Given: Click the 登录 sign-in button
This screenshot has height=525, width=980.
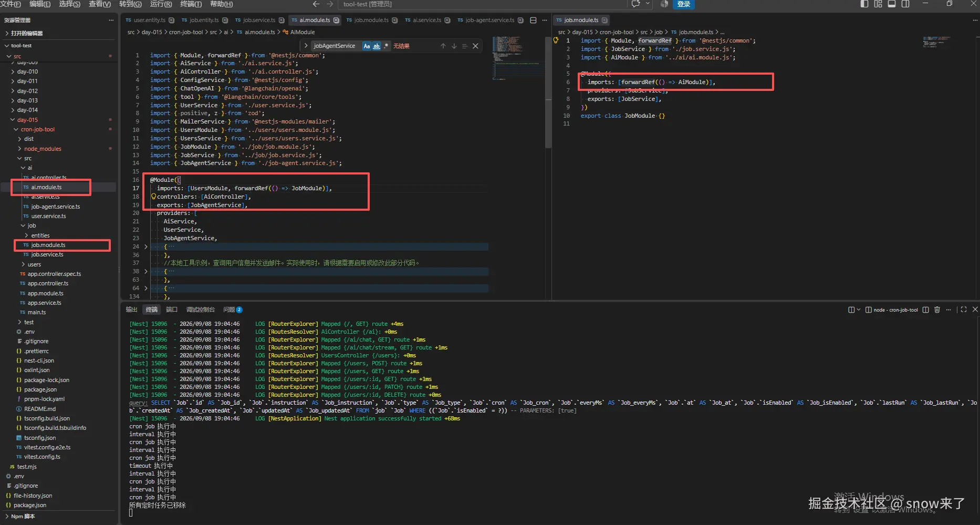Looking at the screenshot, I should (684, 4).
